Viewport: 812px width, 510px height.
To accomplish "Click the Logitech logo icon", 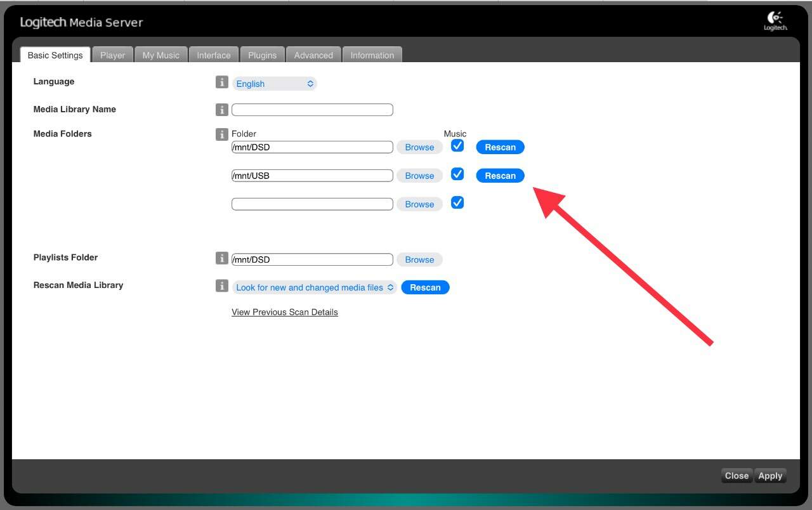I will coord(775,21).
